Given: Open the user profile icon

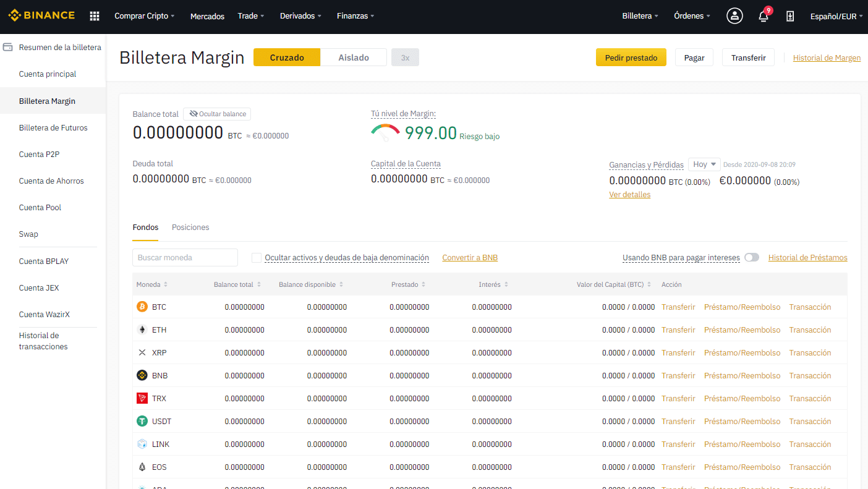Looking at the screenshot, I should [734, 16].
